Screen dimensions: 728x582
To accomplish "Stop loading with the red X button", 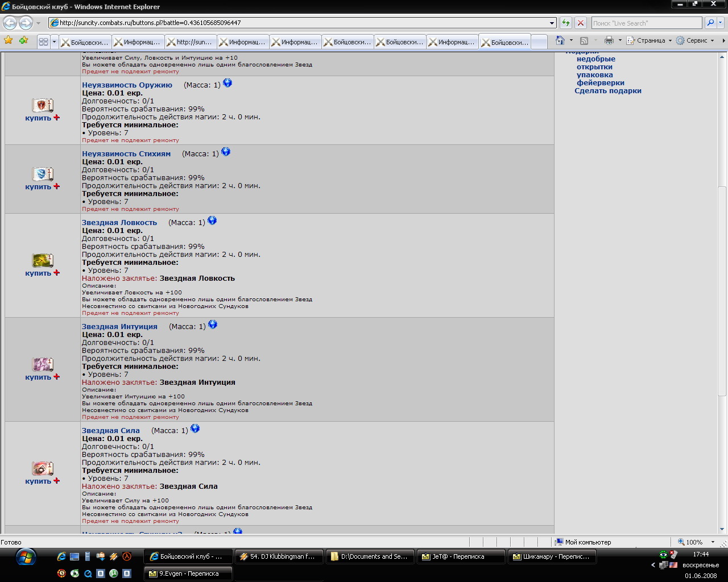I will tap(581, 23).
